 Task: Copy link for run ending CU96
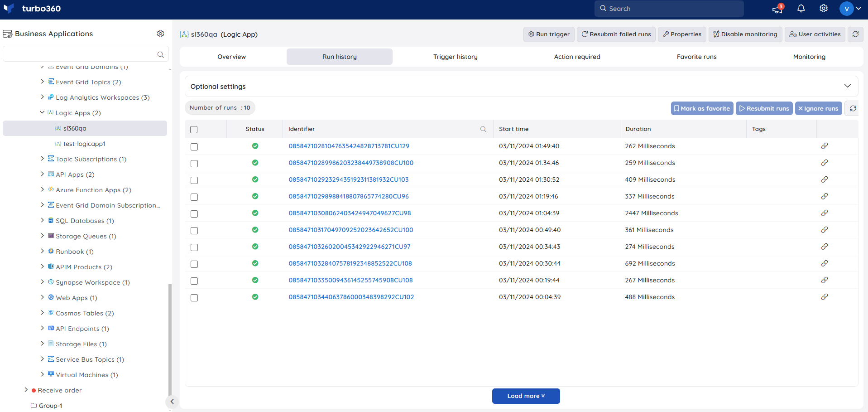tap(825, 196)
